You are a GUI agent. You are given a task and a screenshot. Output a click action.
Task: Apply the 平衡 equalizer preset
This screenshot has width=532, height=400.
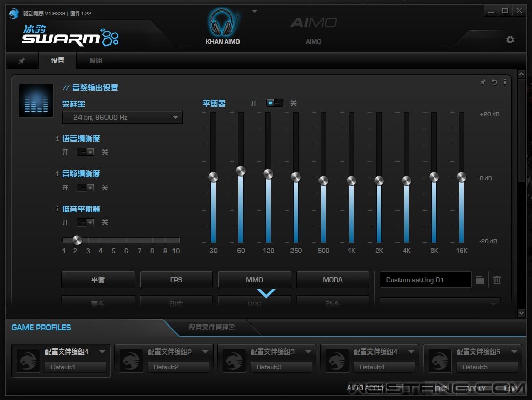pos(98,280)
